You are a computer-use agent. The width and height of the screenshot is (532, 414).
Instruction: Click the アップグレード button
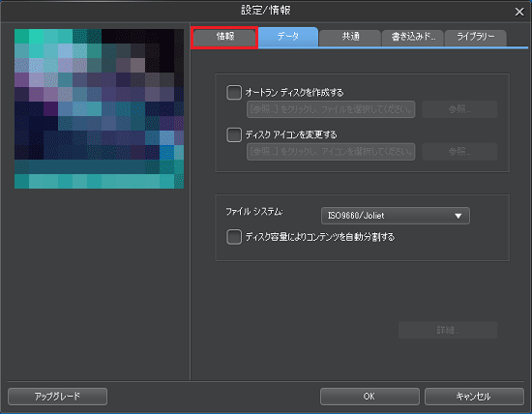57,397
